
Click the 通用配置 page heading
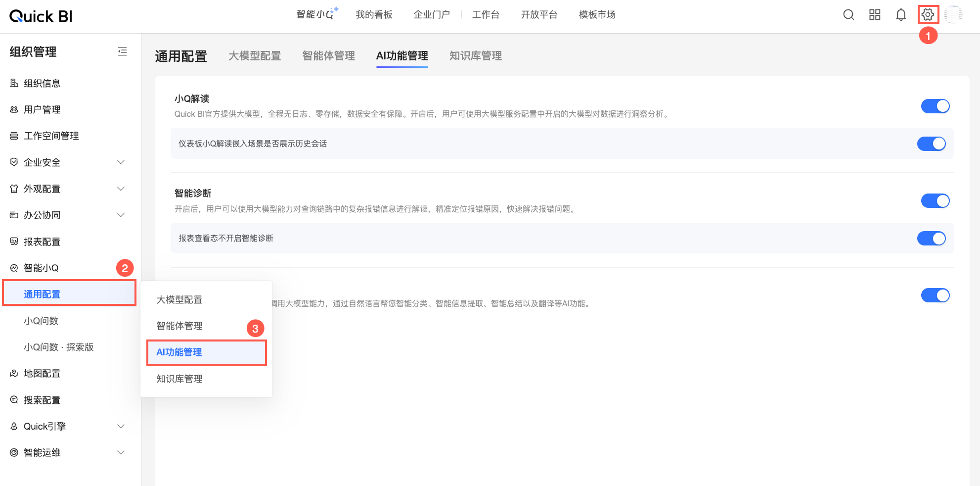point(181,56)
